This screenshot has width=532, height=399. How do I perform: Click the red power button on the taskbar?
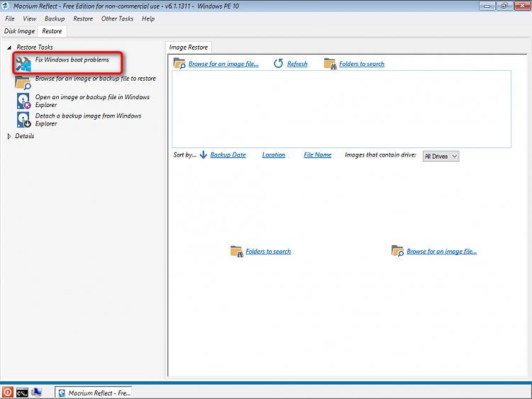(8, 392)
